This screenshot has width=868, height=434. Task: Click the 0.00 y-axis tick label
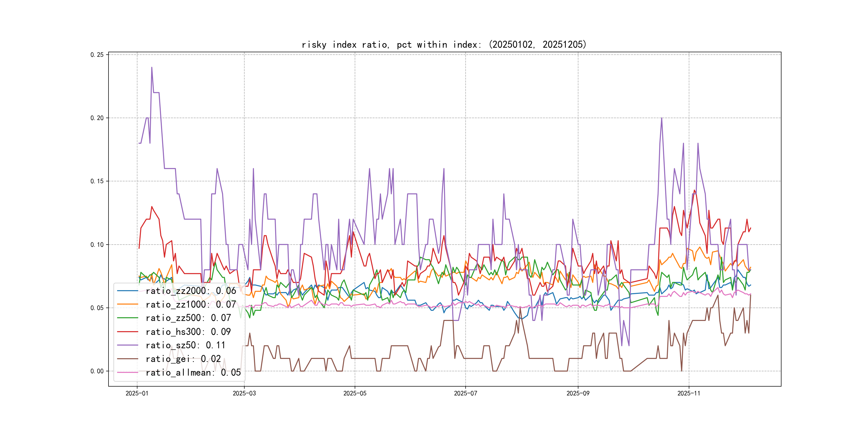tap(97, 371)
